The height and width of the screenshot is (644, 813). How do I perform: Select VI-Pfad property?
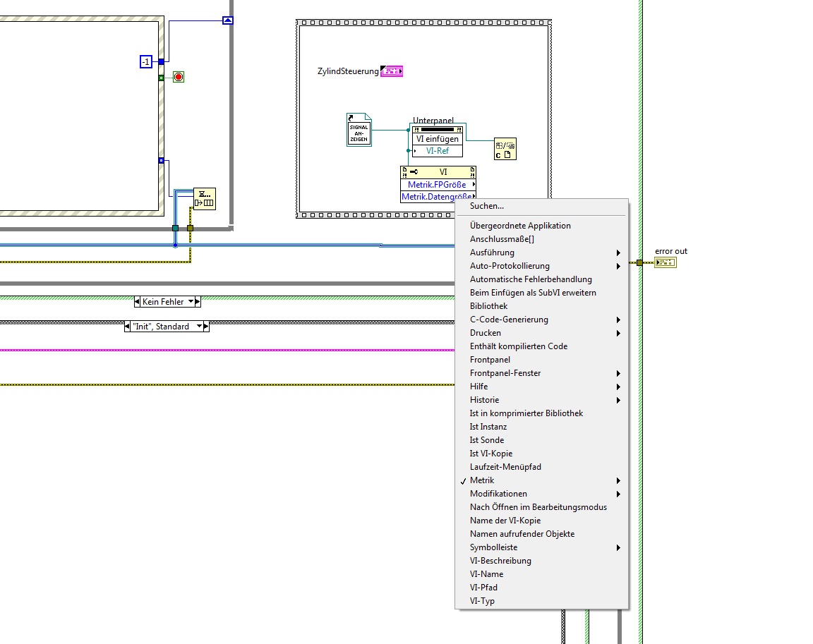click(541, 588)
